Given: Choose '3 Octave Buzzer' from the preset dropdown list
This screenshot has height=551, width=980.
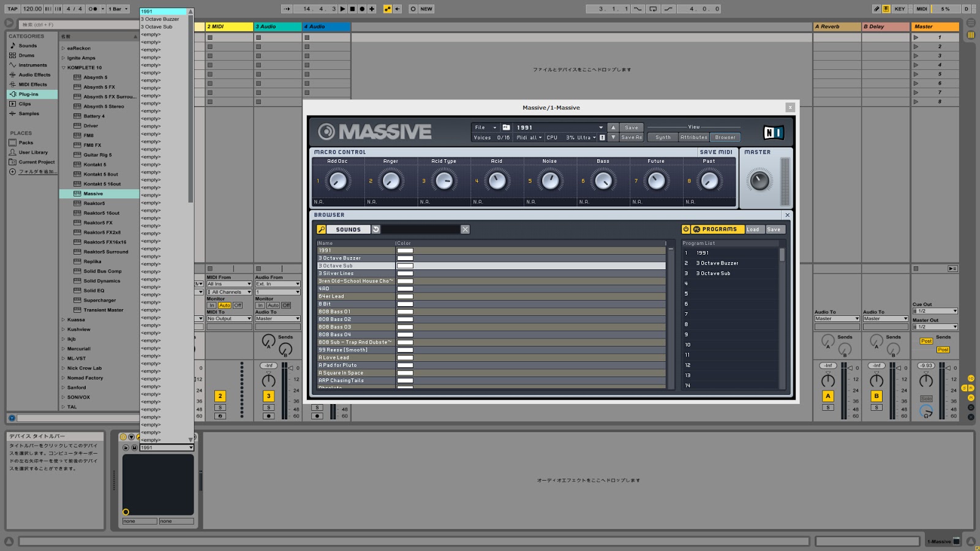Looking at the screenshot, I should [164, 19].
